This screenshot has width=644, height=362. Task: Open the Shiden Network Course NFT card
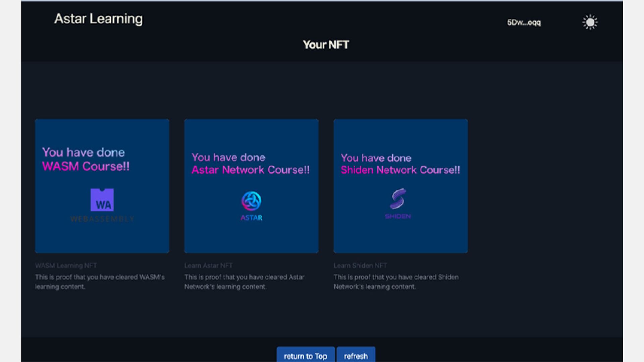point(400,186)
